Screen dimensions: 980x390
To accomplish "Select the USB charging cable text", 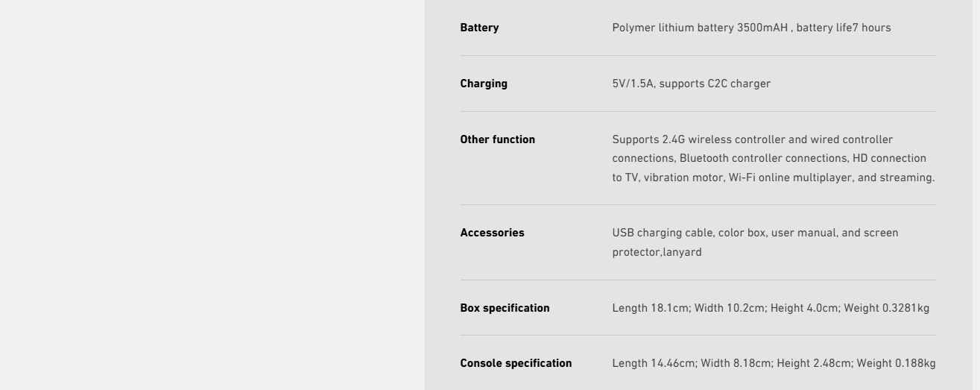I will tap(661, 233).
